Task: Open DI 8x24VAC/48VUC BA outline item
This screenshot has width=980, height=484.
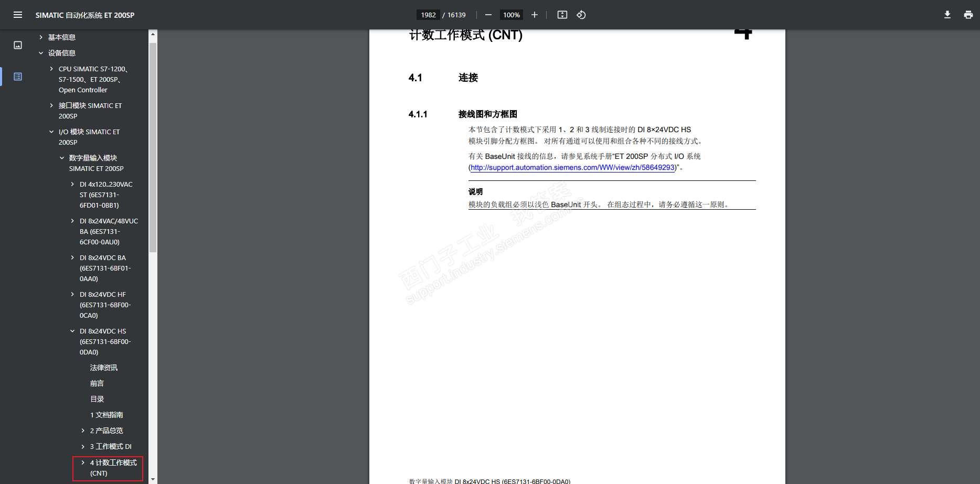Action: point(109,231)
